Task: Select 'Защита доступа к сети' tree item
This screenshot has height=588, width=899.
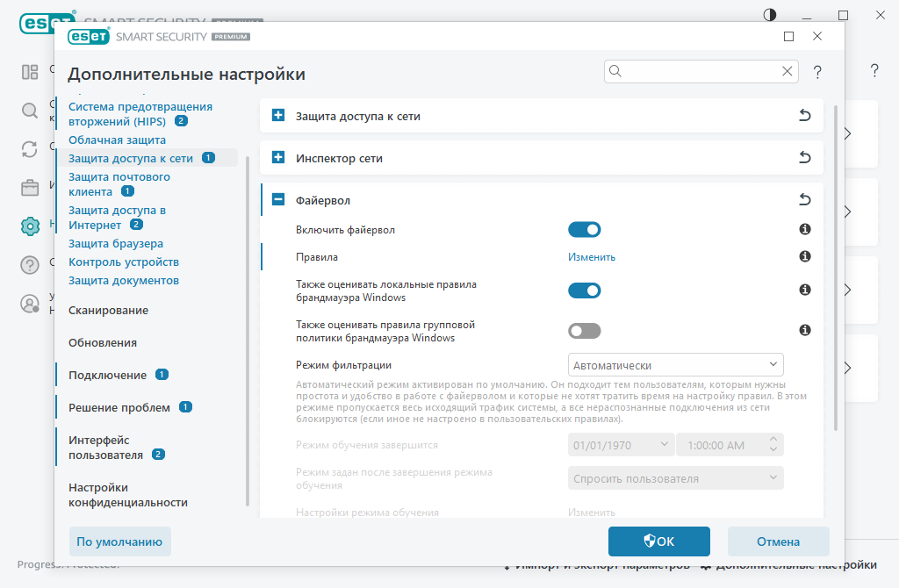Action: [x=131, y=158]
